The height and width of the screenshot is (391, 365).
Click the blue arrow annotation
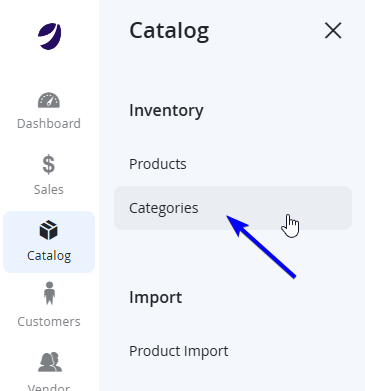point(261,247)
